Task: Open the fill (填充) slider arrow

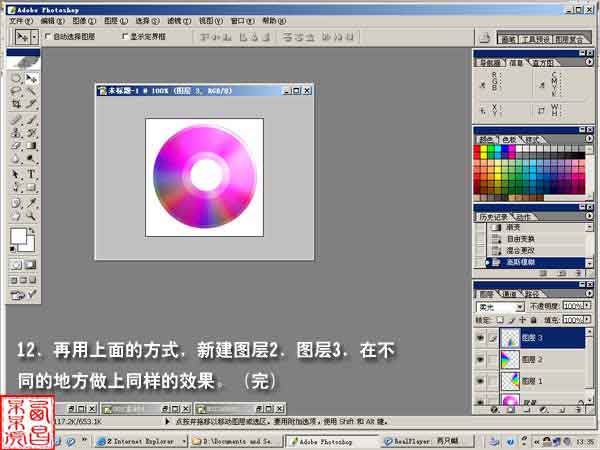Action: point(587,320)
